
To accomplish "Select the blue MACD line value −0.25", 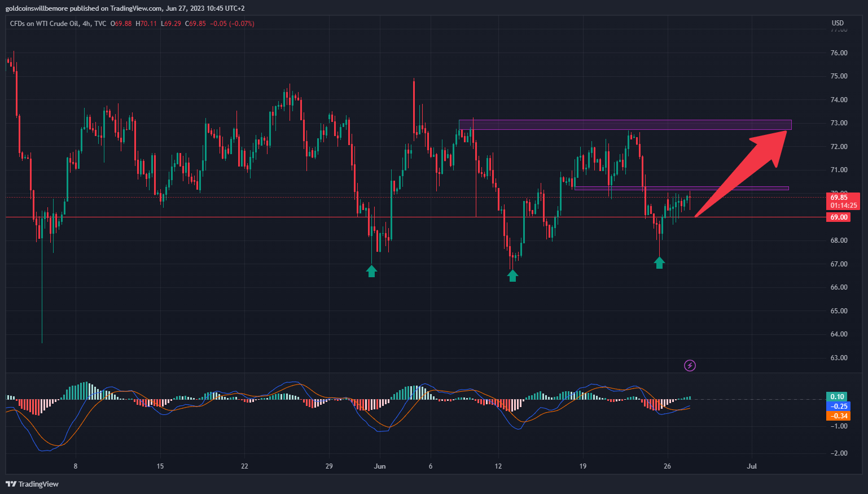I will pos(838,406).
